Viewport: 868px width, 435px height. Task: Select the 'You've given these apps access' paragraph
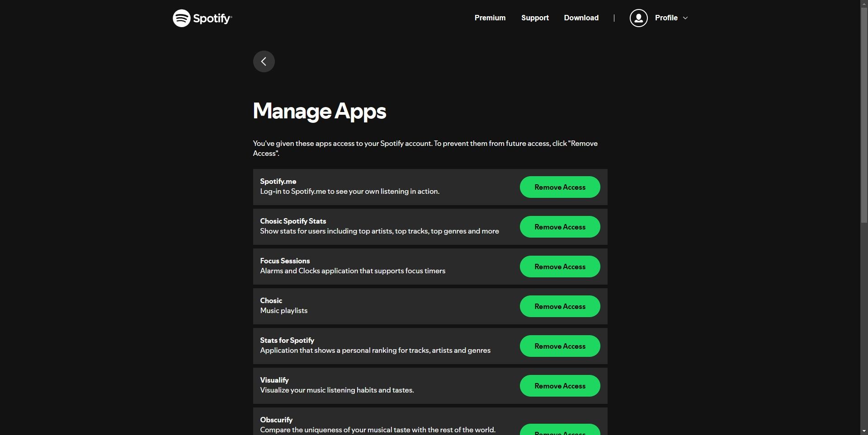(x=425, y=148)
